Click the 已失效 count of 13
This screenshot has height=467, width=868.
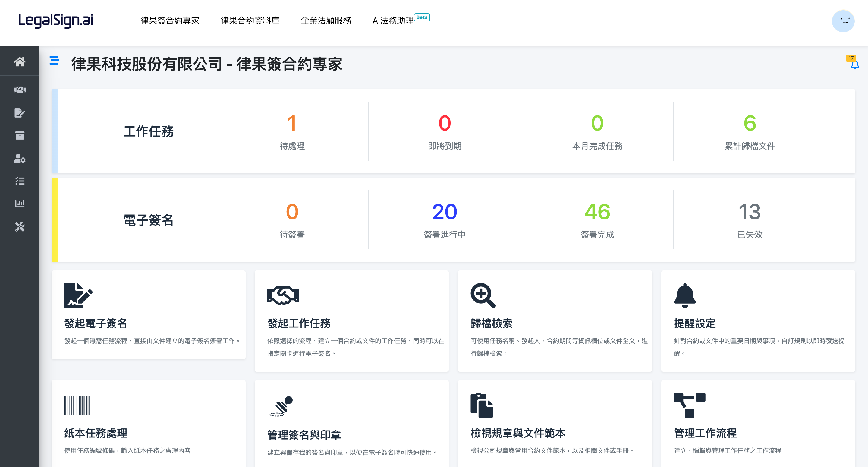(x=750, y=212)
